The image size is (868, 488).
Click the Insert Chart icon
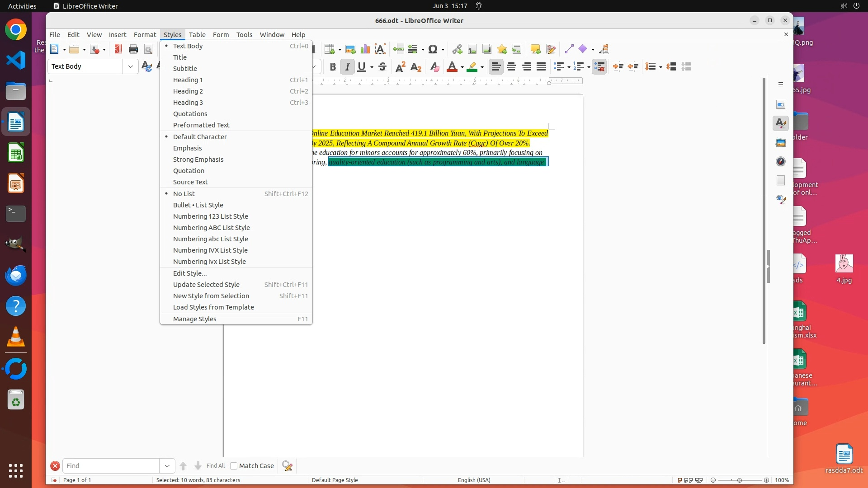tap(365, 49)
